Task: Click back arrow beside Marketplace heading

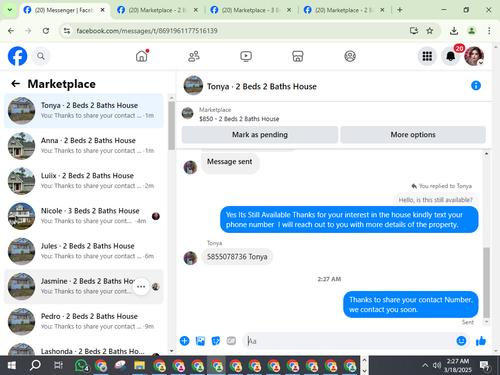Action: pyautogui.click(x=16, y=83)
